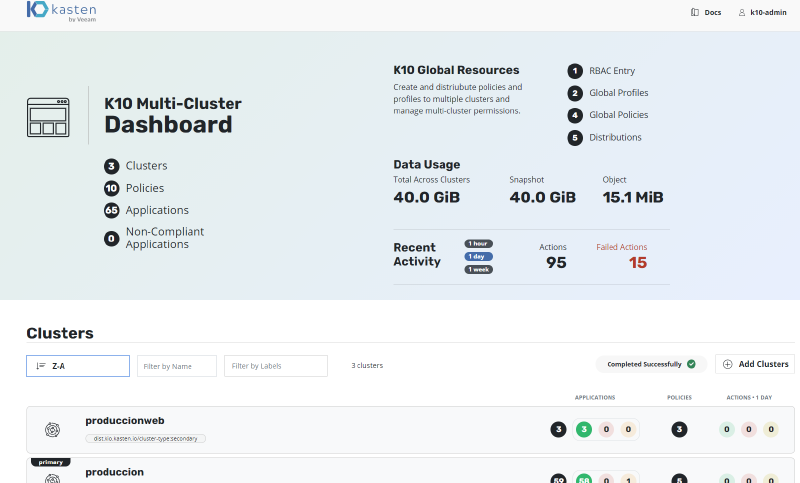Click produccionweb total applications badge 3
The image size is (800, 483).
point(559,429)
